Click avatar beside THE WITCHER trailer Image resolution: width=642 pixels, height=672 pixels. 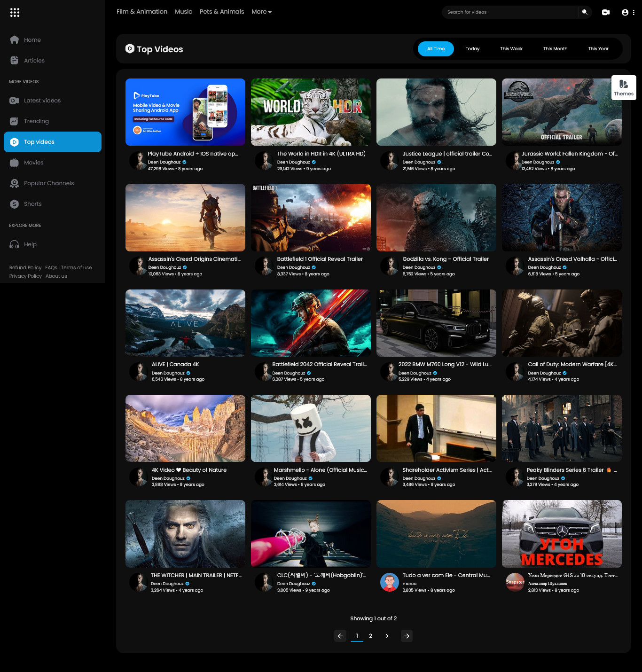[x=138, y=582]
